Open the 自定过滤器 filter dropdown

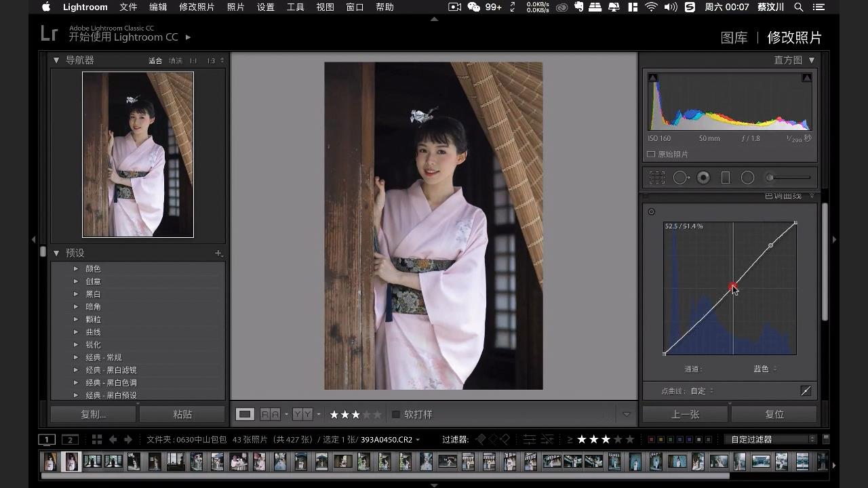(770, 440)
